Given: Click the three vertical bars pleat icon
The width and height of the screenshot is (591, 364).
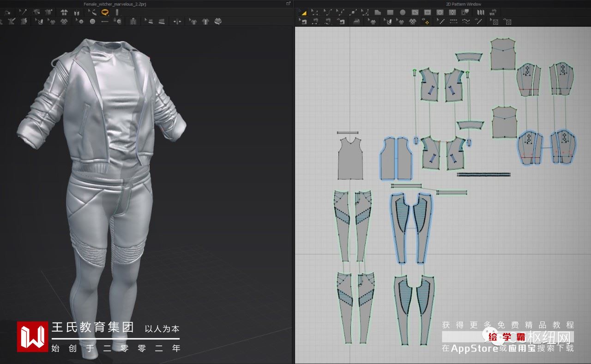Looking at the screenshot, I should point(481,12).
